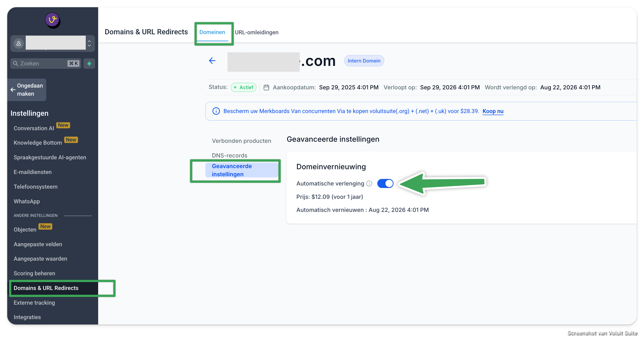The height and width of the screenshot is (343, 644).
Task: Click the Ongedaan maken back button
Action: (x=27, y=90)
